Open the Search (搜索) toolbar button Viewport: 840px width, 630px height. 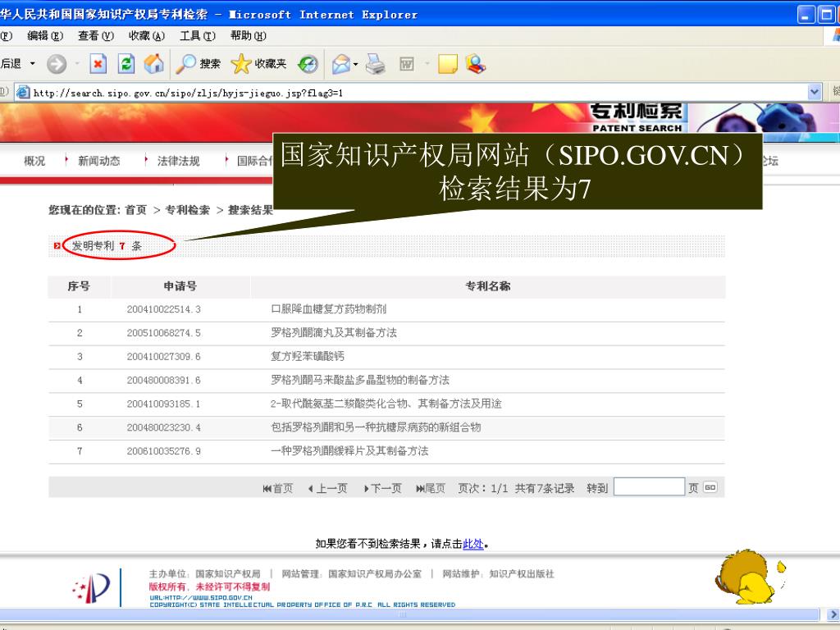click(x=199, y=64)
